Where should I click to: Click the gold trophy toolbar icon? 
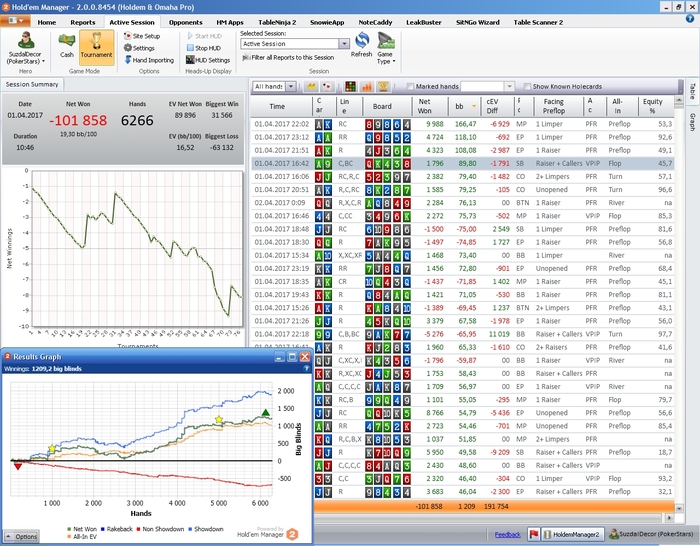[383, 87]
